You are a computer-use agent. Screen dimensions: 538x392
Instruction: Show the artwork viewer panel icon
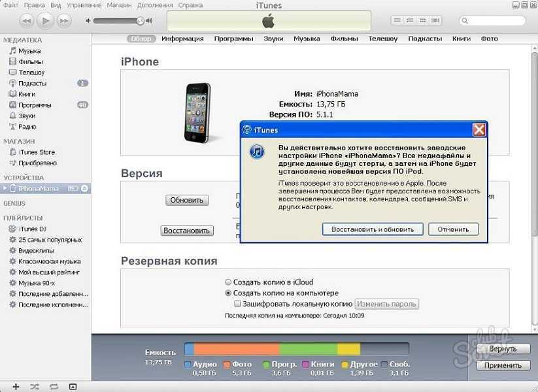73,387
